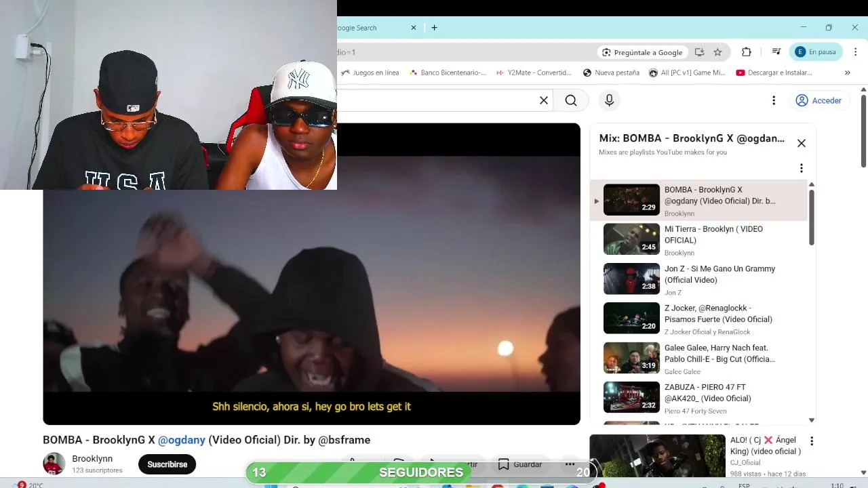Click Galee Galee channel name text
The height and width of the screenshot is (488, 868).
tap(682, 371)
